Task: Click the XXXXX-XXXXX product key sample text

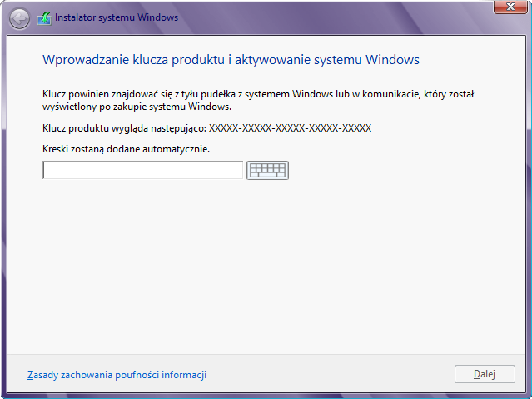Action: pos(290,128)
